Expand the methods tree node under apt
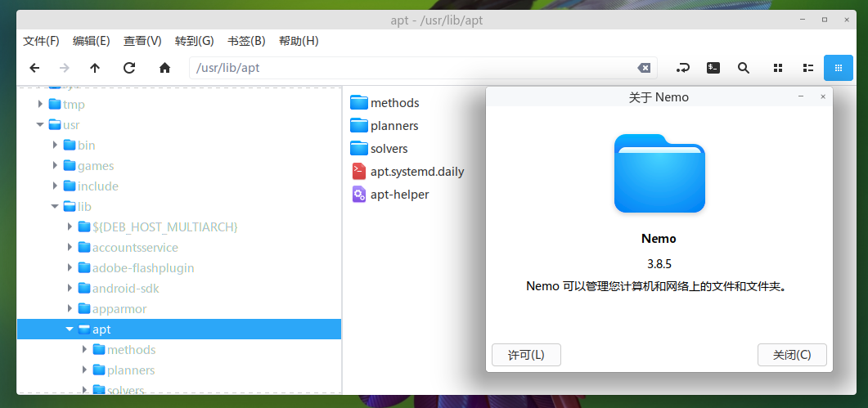 pyautogui.click(x=85, y=349)
